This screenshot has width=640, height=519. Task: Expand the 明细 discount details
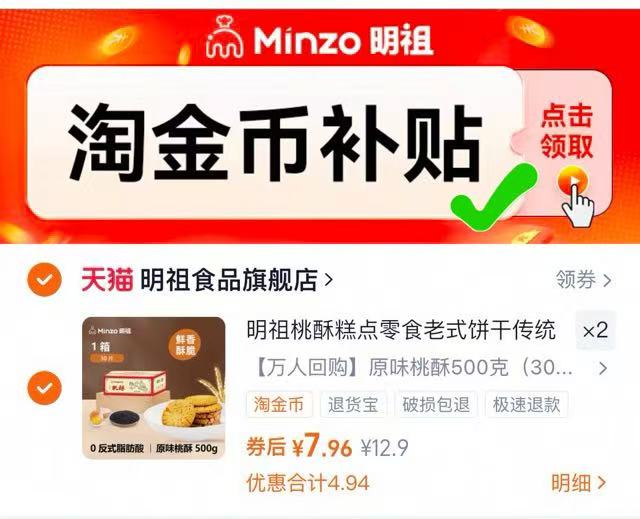click(578, 483)
